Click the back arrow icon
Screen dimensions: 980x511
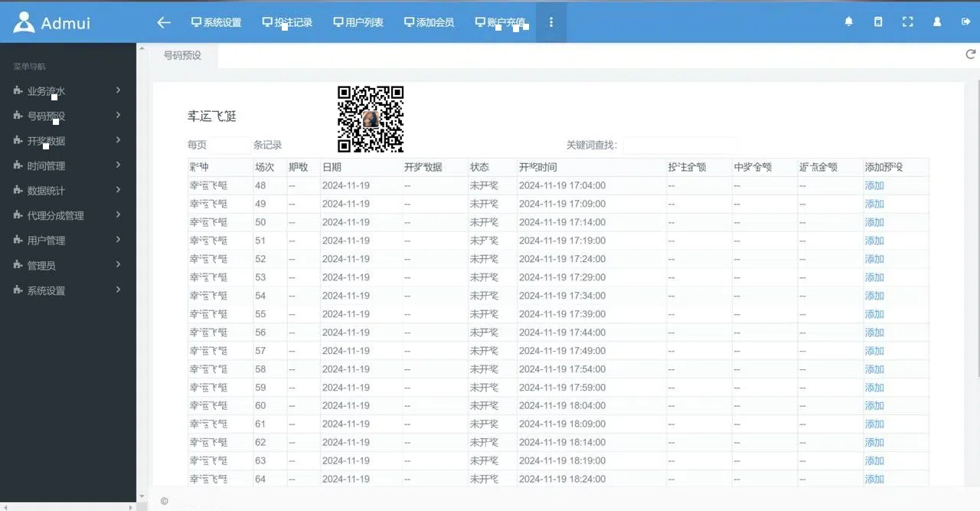click(163, 22)
